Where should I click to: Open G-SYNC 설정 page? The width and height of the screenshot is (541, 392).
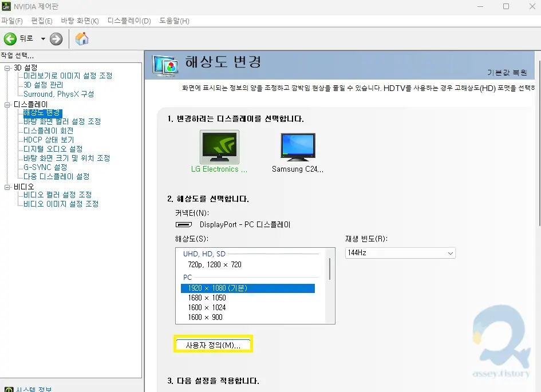pyautogui.click(x=45, y=167)
